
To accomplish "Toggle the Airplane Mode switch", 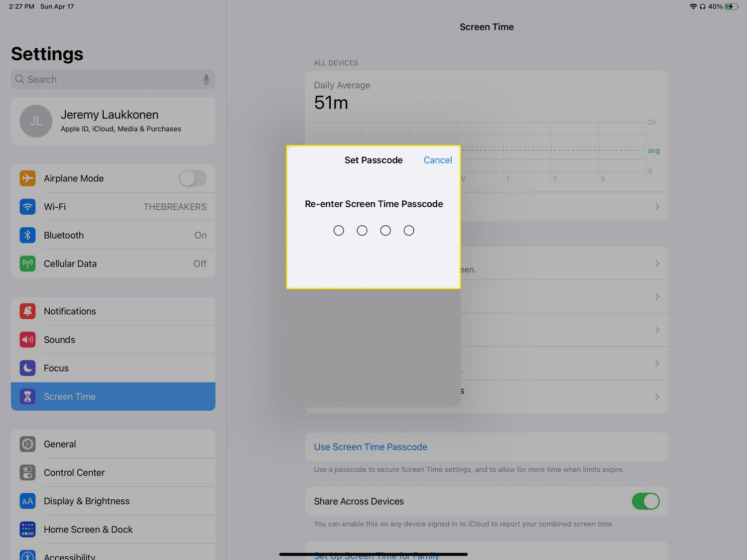I will [193, 178].
